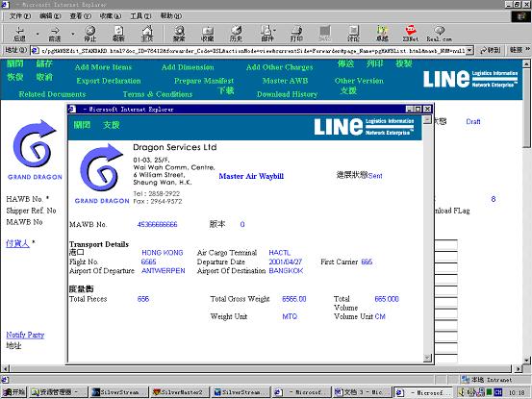Open the 编辑 Edit menu
The height and width of the screenshot is (399, 532).
click(50, 16)
